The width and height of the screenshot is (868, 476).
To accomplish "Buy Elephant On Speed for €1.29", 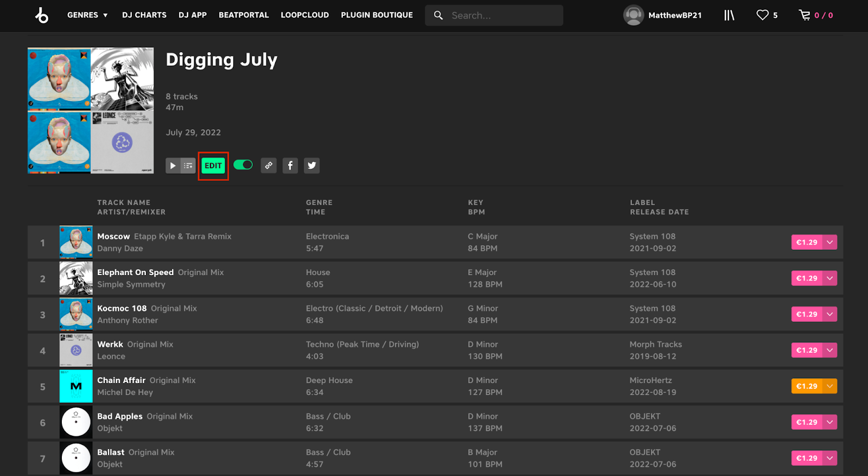I will (807, 278).
